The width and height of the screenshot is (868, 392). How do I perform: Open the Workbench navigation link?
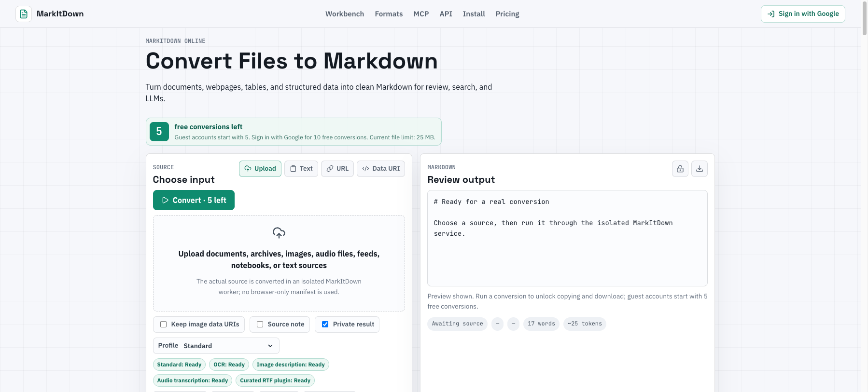(x=345, y=14)
